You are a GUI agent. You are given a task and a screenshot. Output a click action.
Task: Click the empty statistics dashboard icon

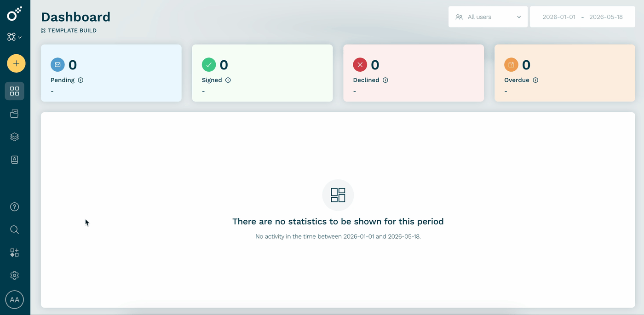point(338,195)
